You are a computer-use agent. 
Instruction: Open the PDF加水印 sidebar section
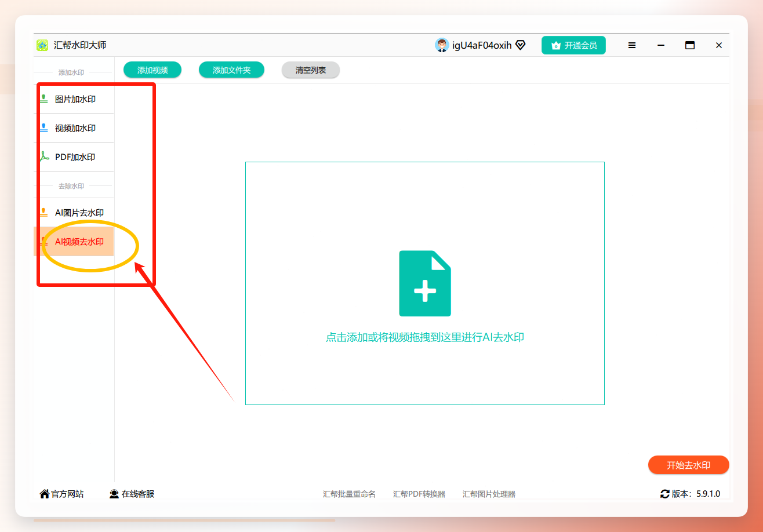74,157
